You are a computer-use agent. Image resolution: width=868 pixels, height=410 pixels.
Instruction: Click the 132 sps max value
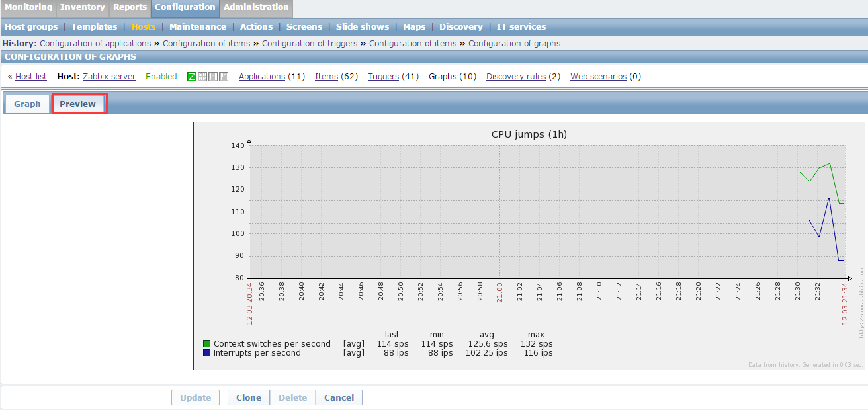[536, 344]
